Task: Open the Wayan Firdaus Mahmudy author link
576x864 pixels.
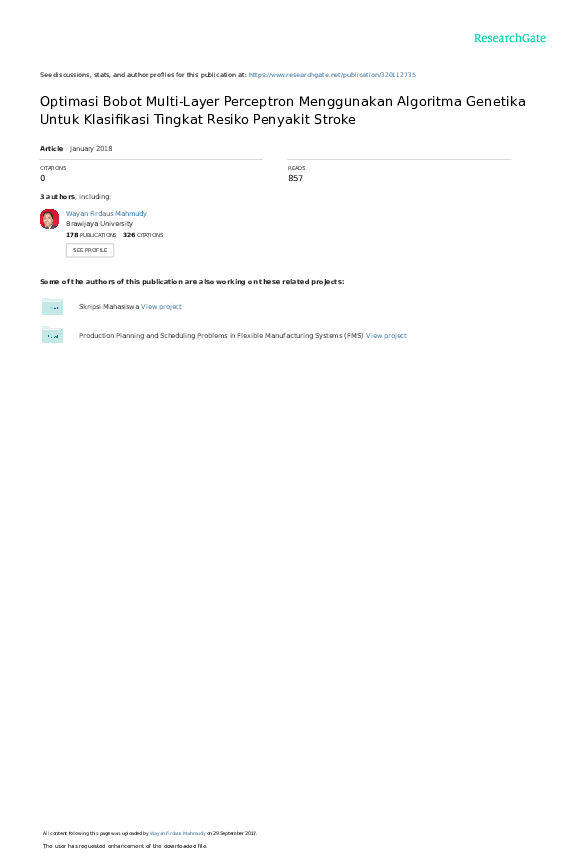Action: pos(106,213)
